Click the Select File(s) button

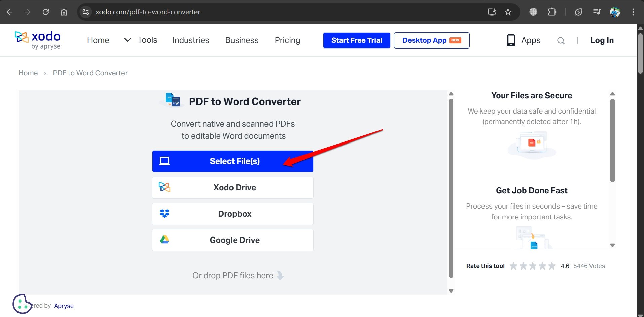[233, 161]
